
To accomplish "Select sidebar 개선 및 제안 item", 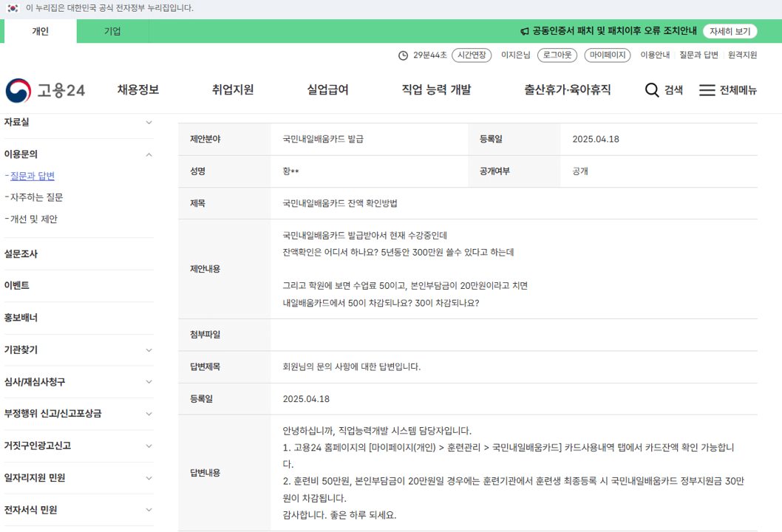I will pyautogui.click(x=34, y=219).
